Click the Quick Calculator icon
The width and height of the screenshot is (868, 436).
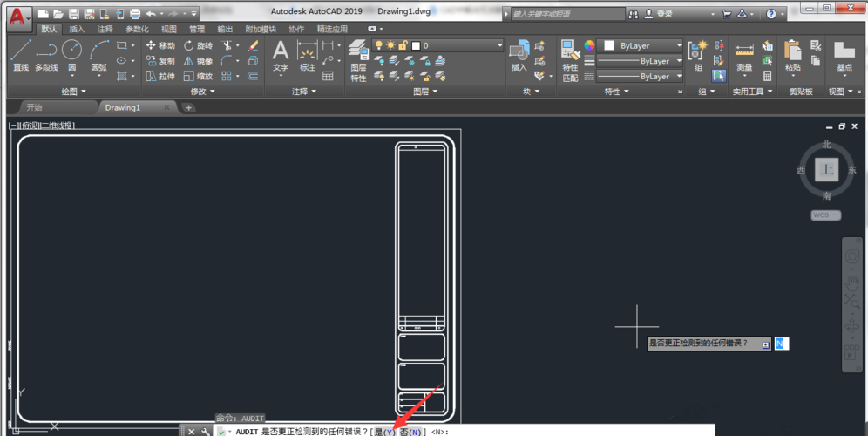[767, 76]
